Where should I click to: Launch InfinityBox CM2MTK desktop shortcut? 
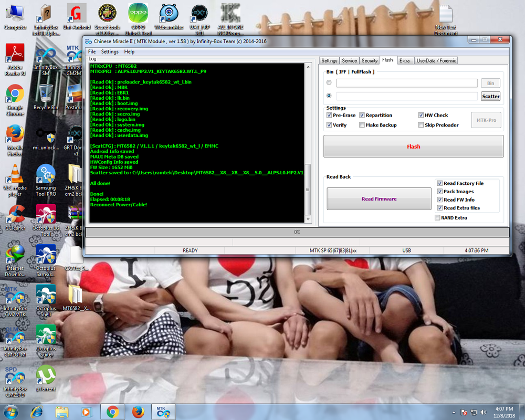click(x=15, y=301)
